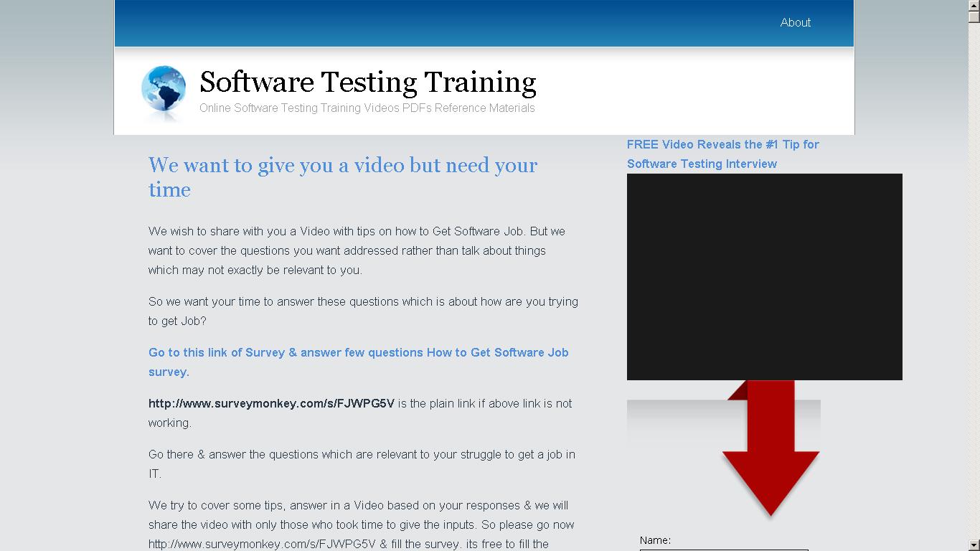Open the About menu item
The image size is (980, 551).
(x=795, y=22)
